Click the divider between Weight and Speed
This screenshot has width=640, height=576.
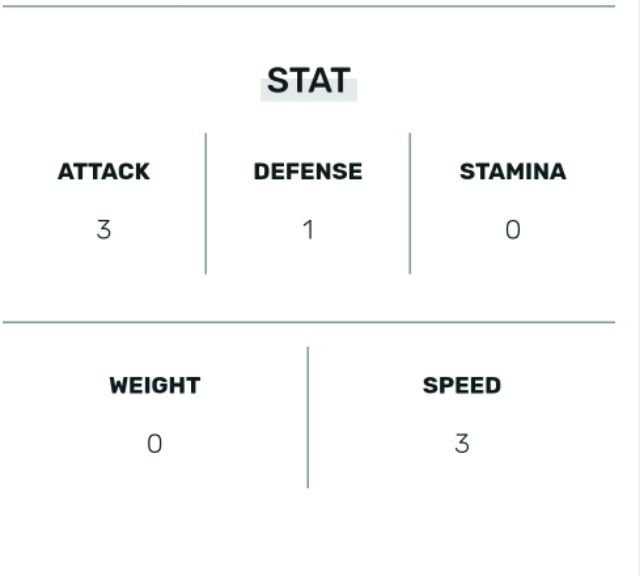pyautogui.click(x=308, y=417)
